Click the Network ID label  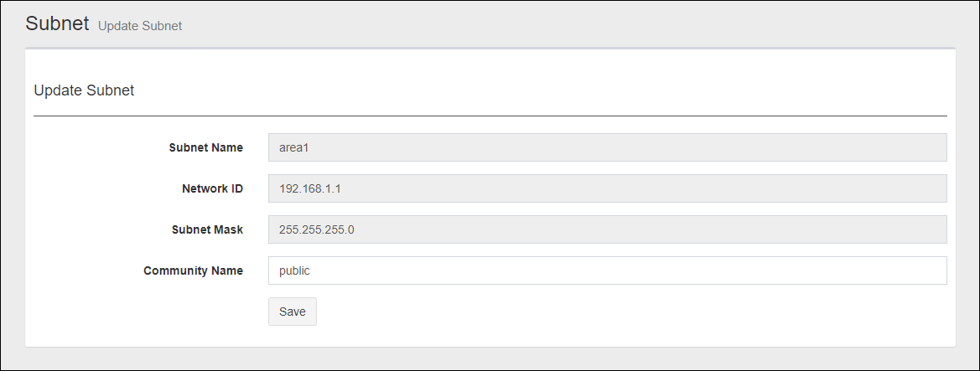(x=212, y=188)
